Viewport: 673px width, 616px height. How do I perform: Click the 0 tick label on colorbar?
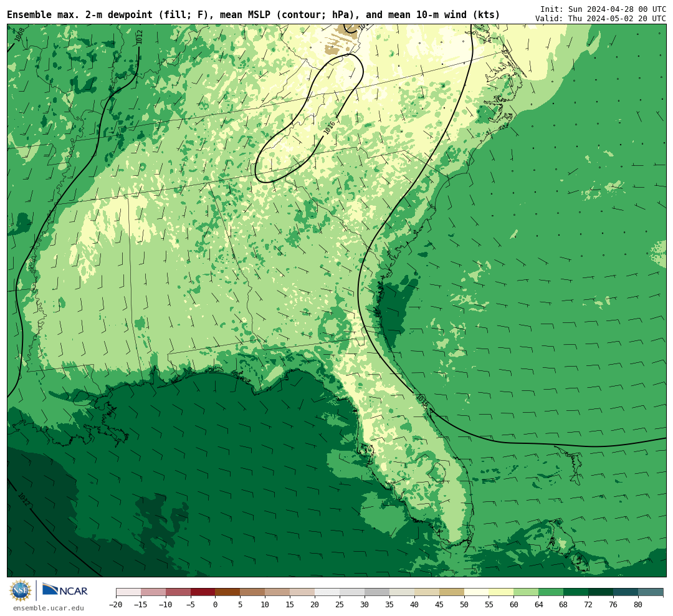(x=216, y=605)
